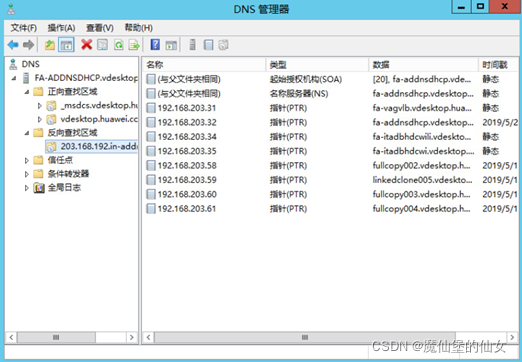Expand the 全局日志 tree node
The image size is (522, 362).
coord(27,188)
